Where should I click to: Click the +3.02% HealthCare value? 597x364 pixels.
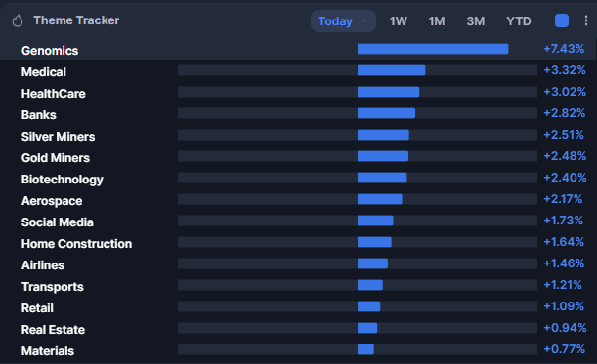565,92
